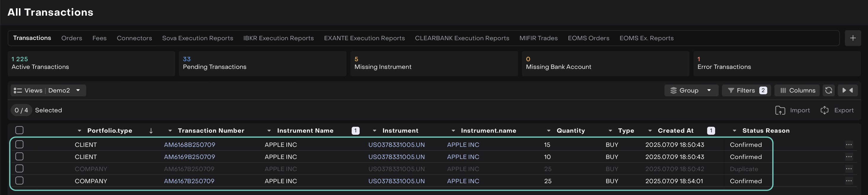The height and width of the screenshot is (195, 868).
Task: Check the AM6168B250709 row checkbox
Action: click(x=20, y=144)
